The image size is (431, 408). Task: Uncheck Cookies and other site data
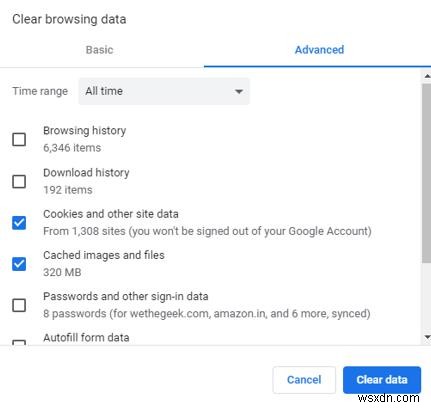tap(19, 223)
